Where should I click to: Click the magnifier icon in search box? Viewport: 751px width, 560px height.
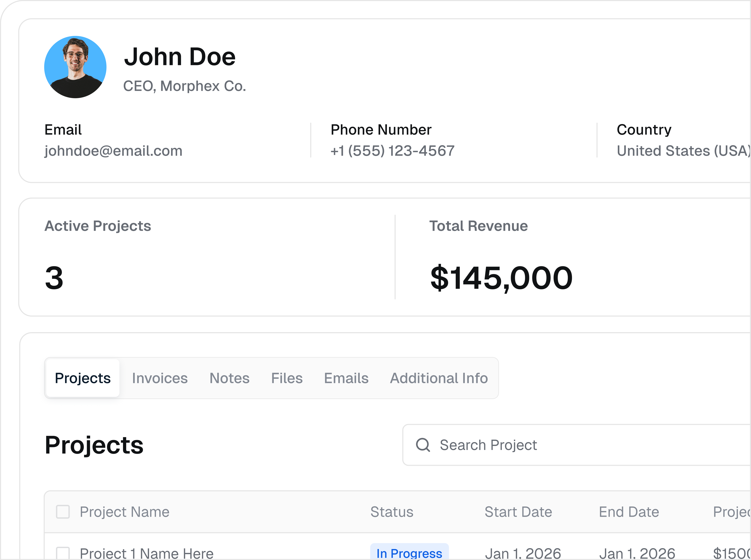coord(423,445)
